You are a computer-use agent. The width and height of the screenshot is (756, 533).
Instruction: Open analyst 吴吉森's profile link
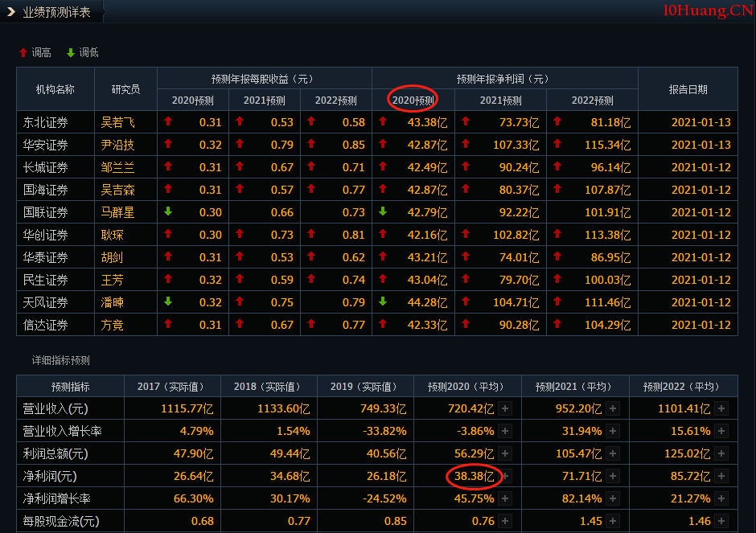point(117,190)
